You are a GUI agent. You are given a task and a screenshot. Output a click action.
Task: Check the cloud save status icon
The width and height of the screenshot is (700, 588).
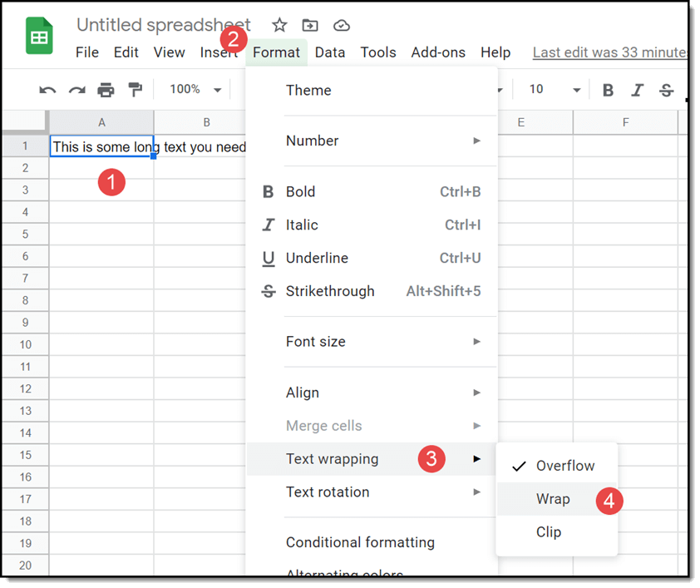pyautogui.click(x=341, y=25)
